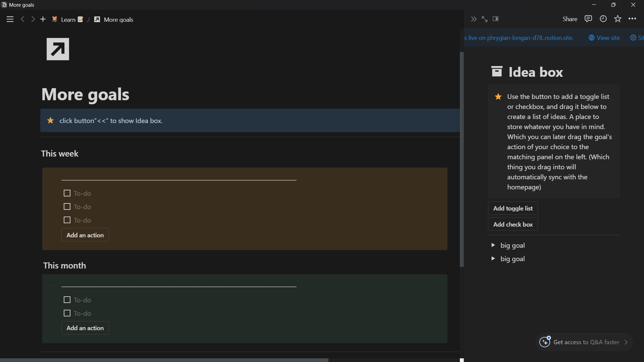The width and height of the screenshot is (644, 362).
Task: View page update history clock icon
Action: [x=603, y=19]
